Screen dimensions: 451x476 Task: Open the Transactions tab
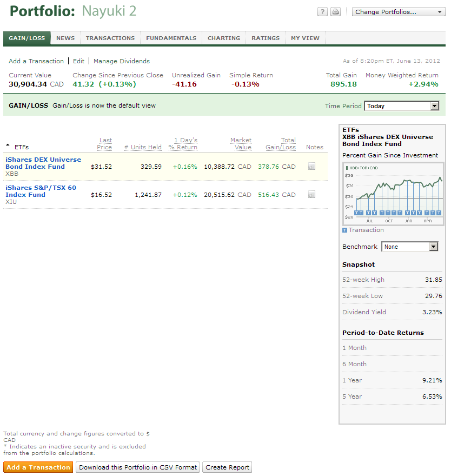coord(110,38)
